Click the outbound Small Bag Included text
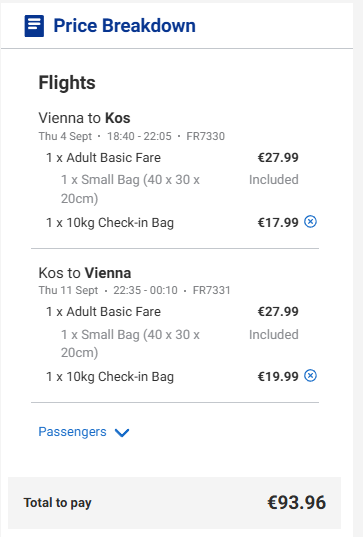Viewport: 363px width, 537px height. pyautogui.click(x=274, y=179)
